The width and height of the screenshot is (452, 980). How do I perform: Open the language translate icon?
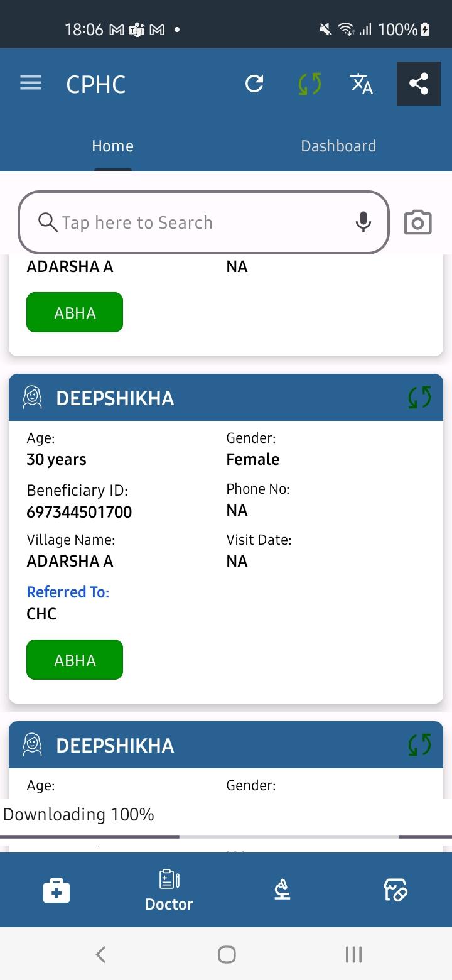tap(362, 84)
